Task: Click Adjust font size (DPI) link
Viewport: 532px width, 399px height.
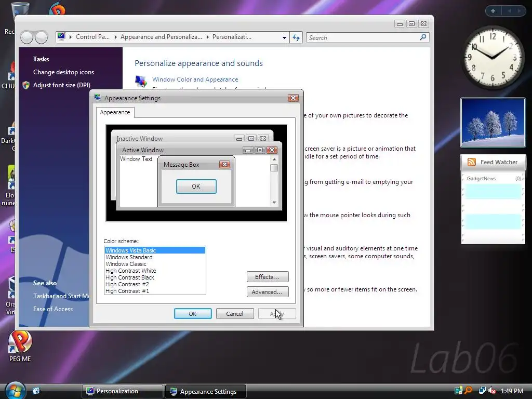Action: coord(62,85)
